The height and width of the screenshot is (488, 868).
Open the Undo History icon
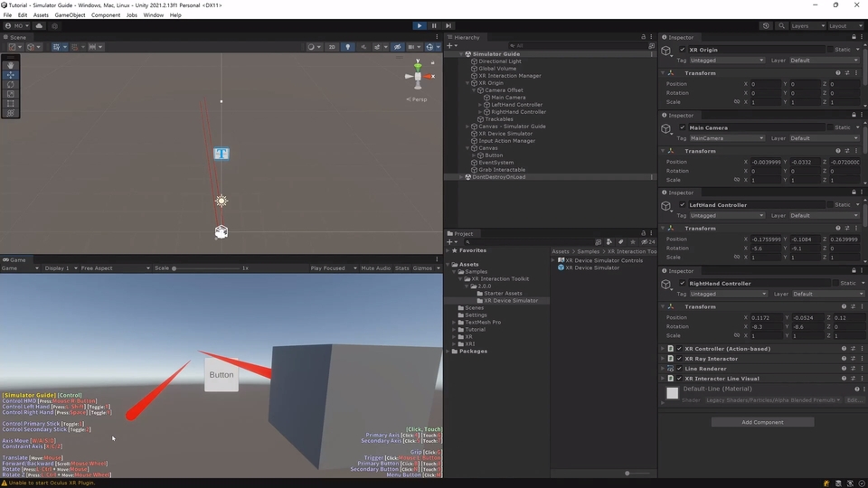(x=766, y=26)
